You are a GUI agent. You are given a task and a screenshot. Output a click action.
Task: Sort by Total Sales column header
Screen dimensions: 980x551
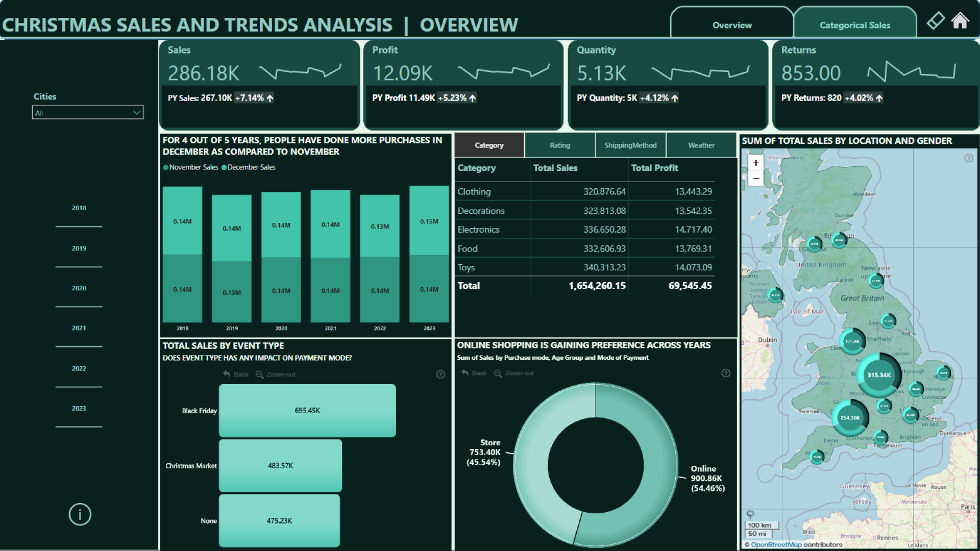pyautogui.click(x=555, y=168)
